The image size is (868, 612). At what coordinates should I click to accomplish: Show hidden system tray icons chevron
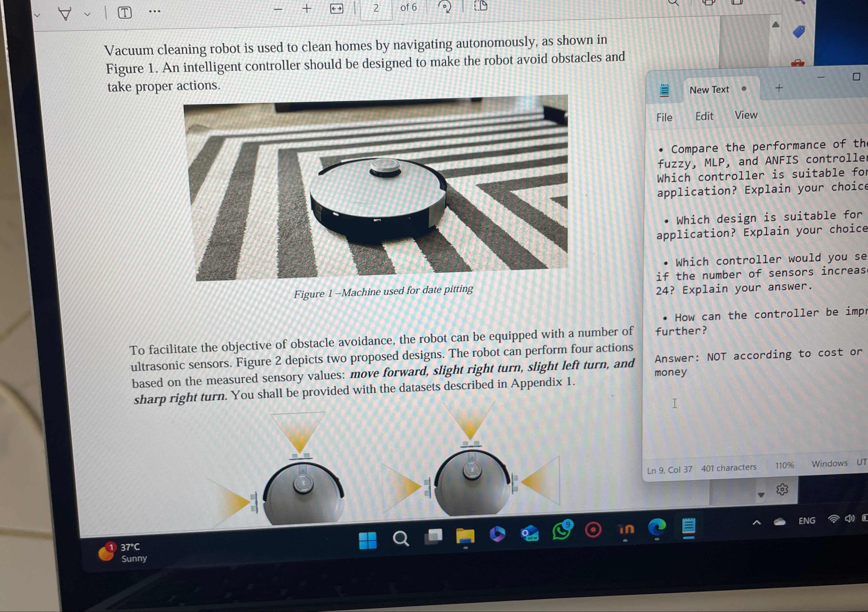pyautogui.click(x=756, y=522)
